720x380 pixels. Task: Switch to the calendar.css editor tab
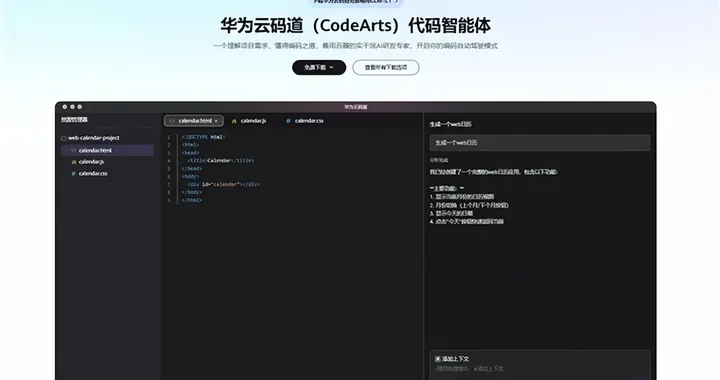click(x=305, y=121)
